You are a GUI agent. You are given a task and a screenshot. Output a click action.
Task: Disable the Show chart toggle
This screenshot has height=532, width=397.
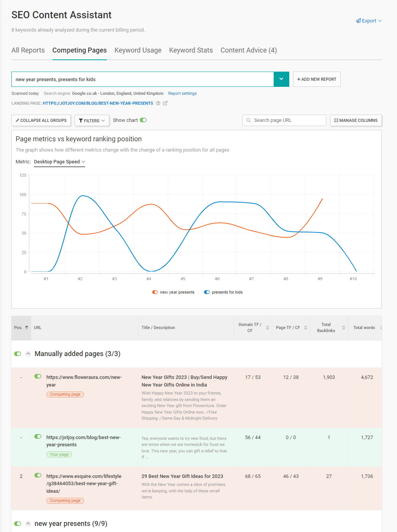(143, 120)
